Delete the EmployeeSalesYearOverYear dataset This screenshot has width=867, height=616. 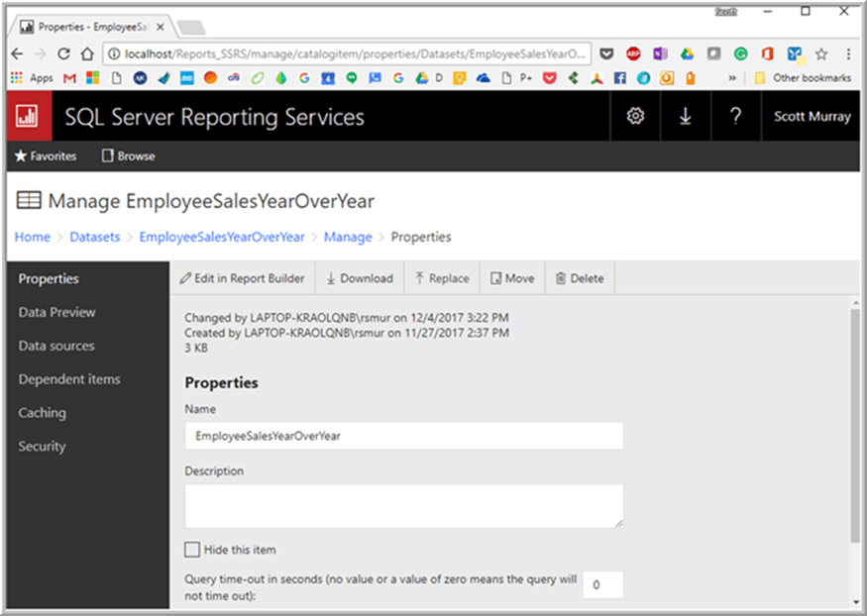coord(580,278)
